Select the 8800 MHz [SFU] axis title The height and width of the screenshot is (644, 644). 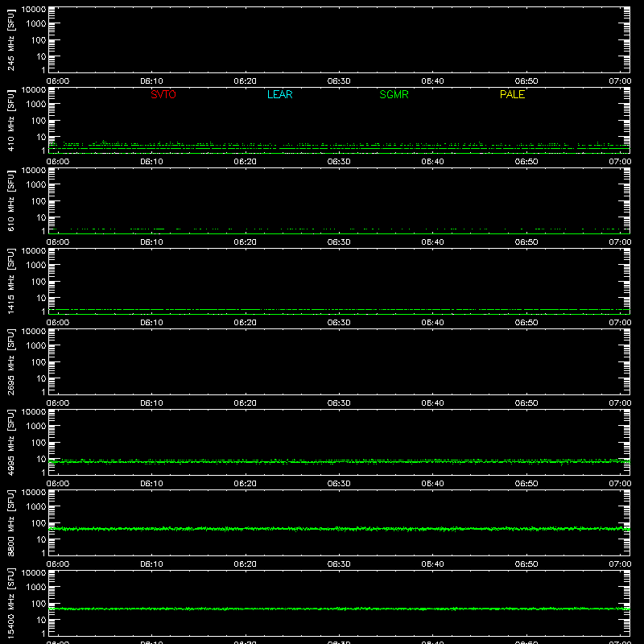(x=10, y=522)
